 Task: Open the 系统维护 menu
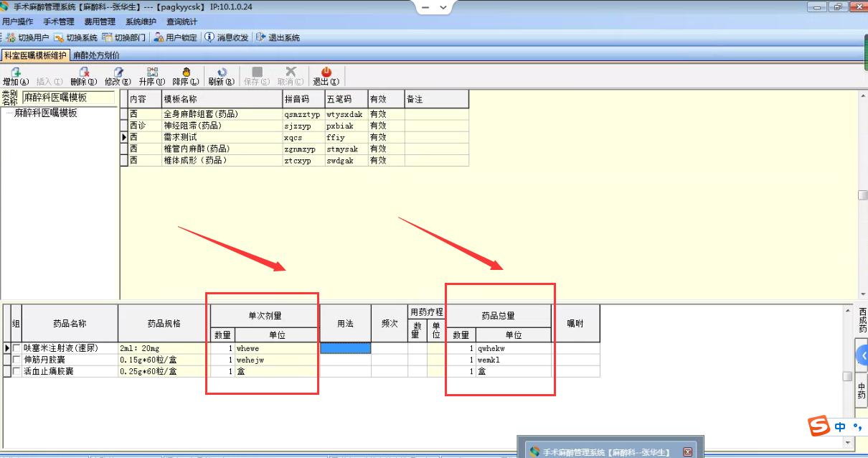[x=141, y=22]
